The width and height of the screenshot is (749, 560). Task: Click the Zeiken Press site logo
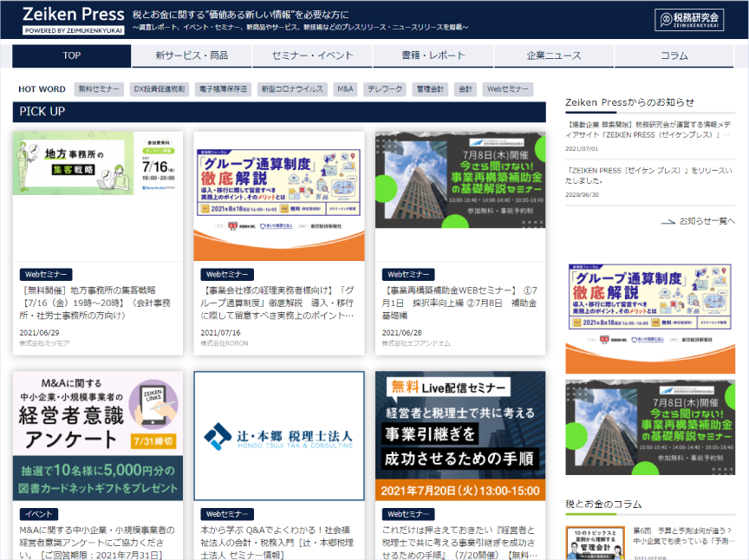click(x=74, y=20)
